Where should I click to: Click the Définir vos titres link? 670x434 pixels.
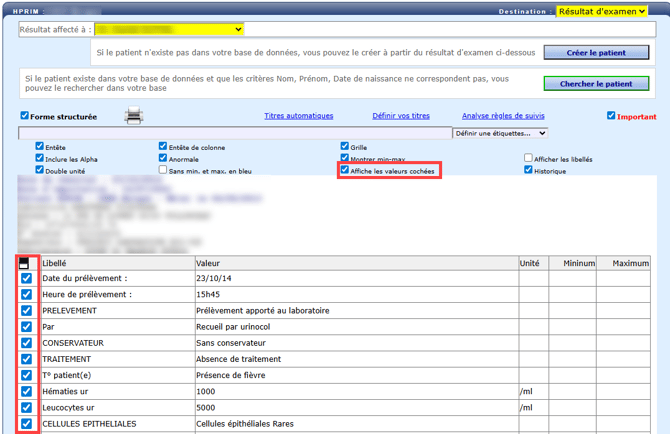pyautogui.click(x=401, y=116)
